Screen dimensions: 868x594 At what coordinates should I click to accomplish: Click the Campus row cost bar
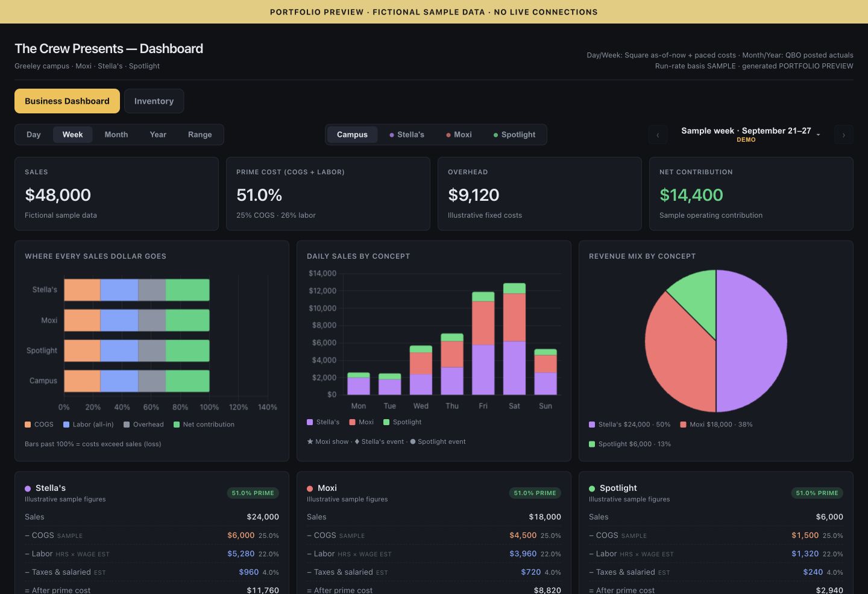point(137,381)
